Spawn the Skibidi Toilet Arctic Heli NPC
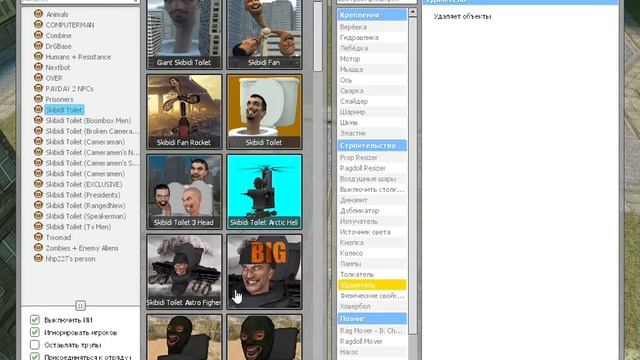Screen dimensions: 640x360 pos(264,191)
